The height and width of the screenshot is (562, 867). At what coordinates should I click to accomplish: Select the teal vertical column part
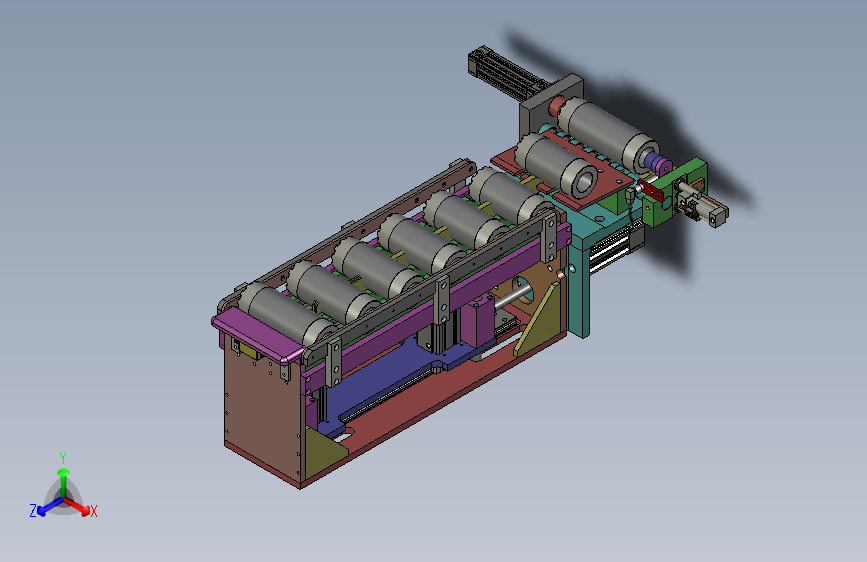(578, 286)
